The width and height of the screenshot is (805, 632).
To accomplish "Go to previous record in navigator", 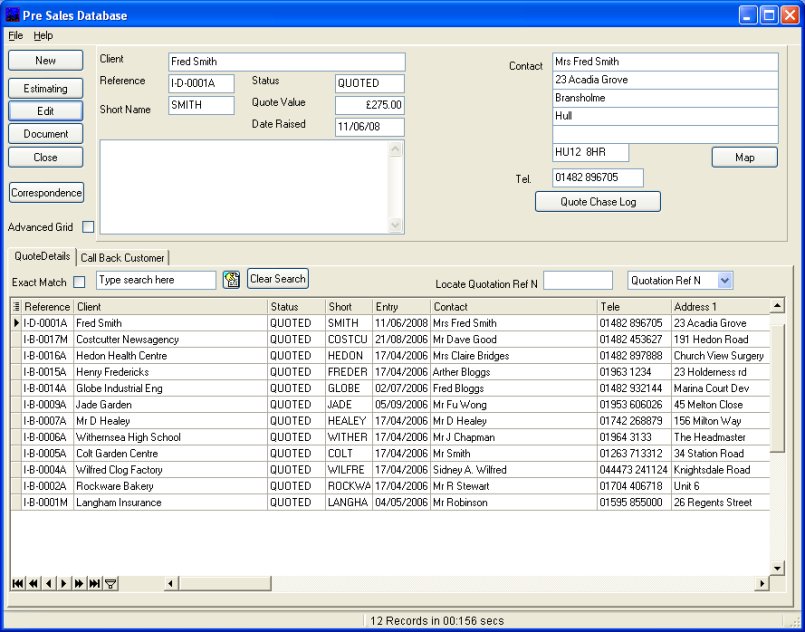I will point(48,583).
